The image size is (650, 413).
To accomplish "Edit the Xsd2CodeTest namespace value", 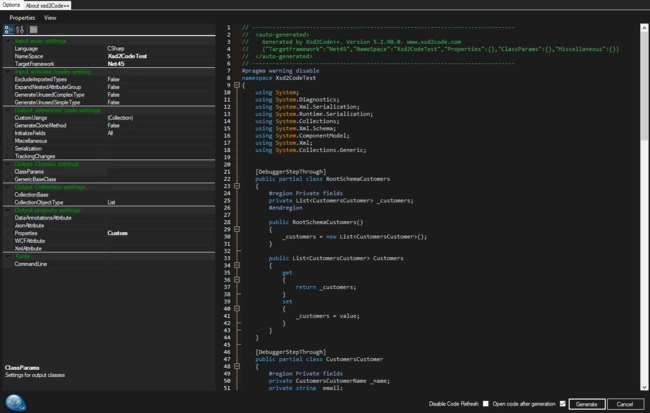I will (x=127, y=56).
